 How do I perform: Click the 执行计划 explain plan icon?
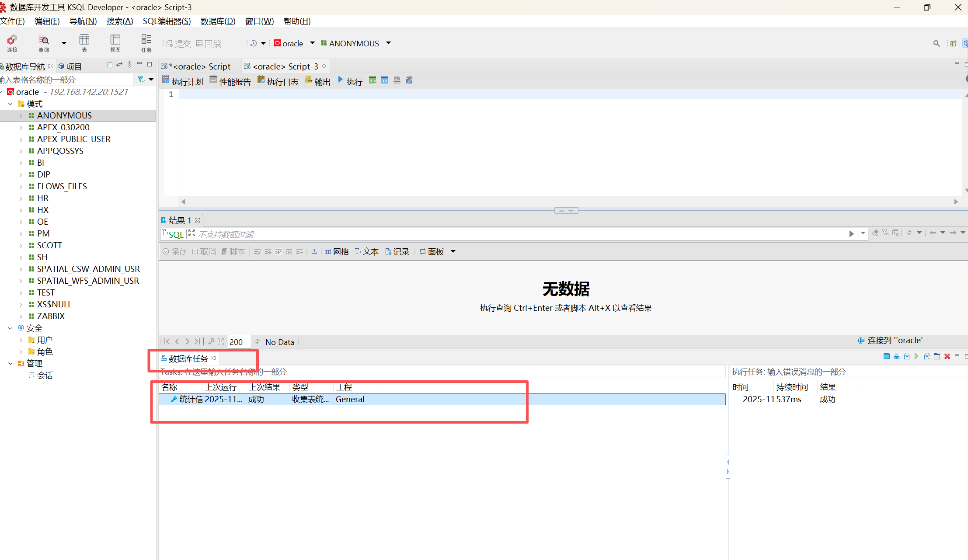click(x=166, y=80)
